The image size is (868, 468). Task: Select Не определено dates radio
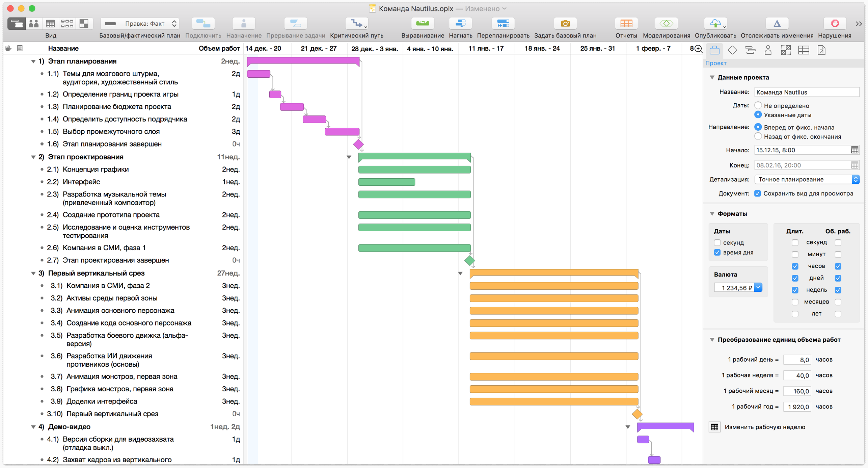point(758,105)
